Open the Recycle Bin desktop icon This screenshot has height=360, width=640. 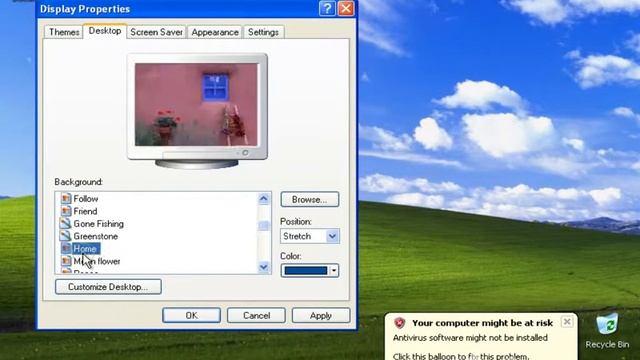[x=607, y=331]
